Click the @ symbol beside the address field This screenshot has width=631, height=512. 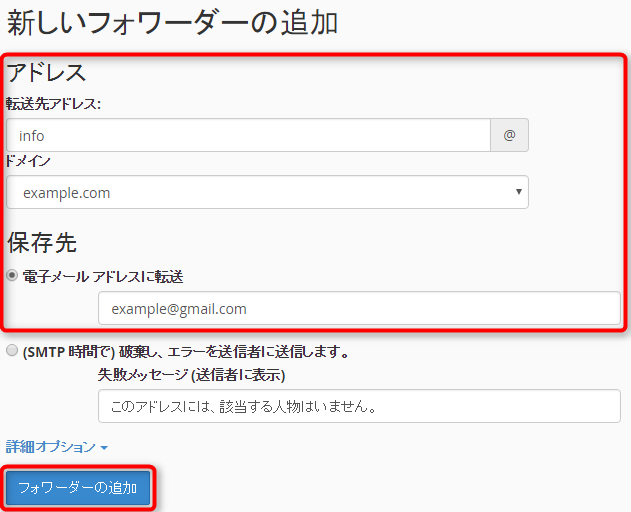click(x=509, y=136)
